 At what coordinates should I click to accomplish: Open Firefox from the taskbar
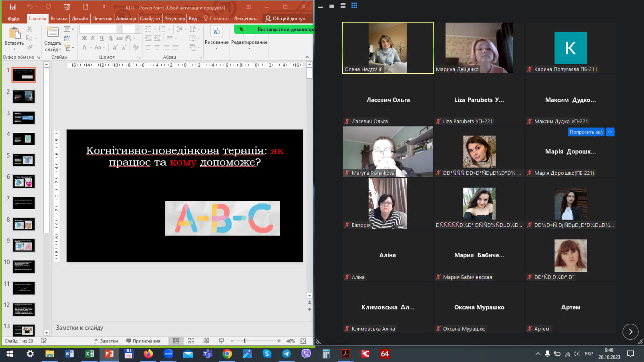148,354
